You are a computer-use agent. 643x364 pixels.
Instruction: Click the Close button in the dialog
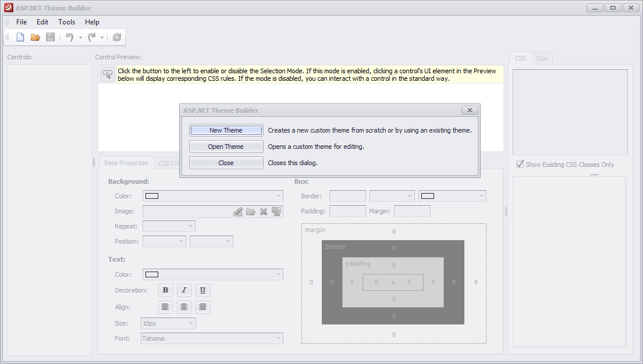(x=226, y=163)
